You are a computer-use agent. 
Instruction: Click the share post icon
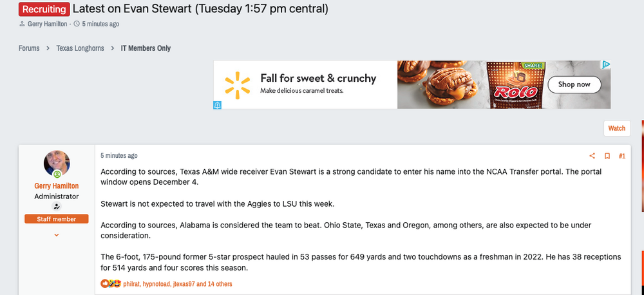(592, 156)
